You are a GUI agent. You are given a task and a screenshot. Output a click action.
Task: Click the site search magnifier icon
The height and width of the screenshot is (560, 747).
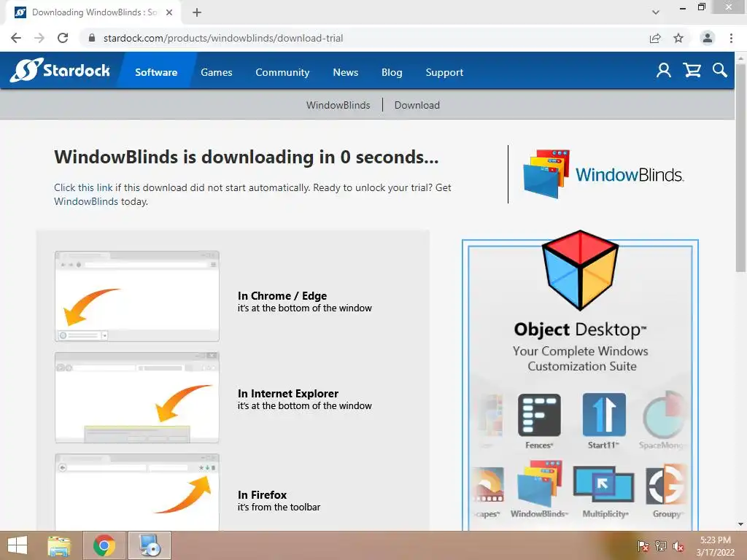tap(720, 71)
